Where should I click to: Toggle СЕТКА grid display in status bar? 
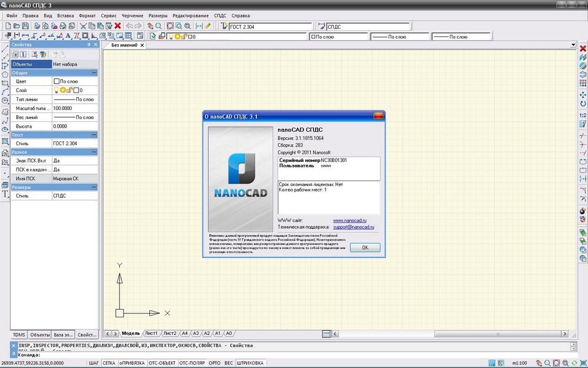(x=109, y=363)
